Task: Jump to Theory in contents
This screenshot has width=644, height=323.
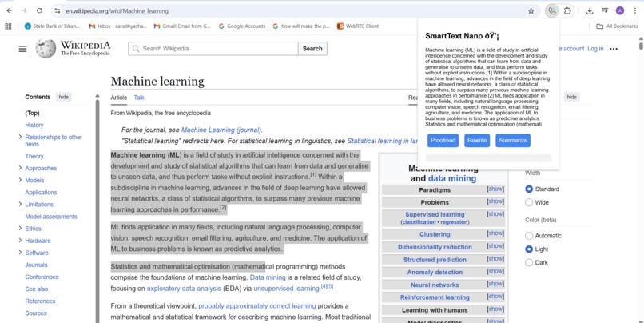Action: (x=34, y=156)
